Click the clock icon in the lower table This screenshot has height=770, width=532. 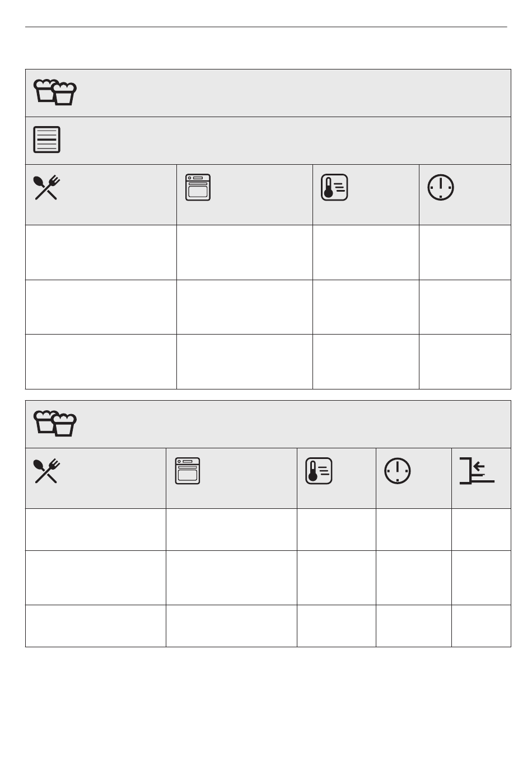pos(398,471)
